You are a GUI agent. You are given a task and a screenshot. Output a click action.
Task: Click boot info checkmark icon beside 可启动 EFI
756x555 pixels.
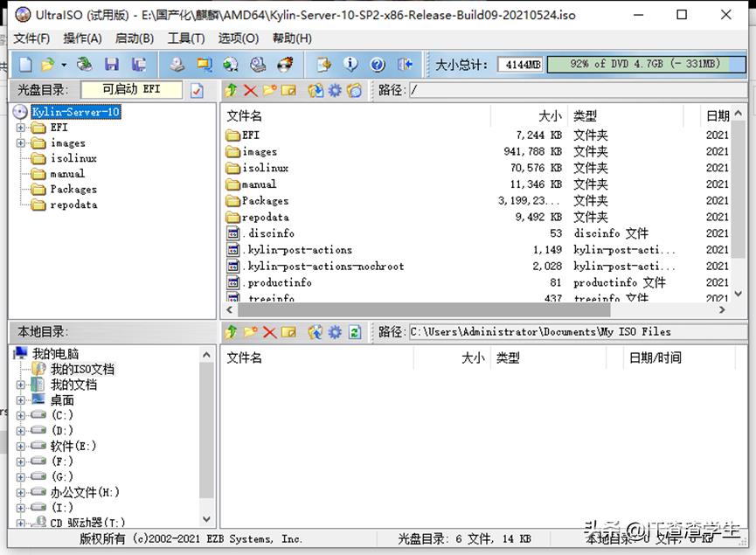pyautogui.click(x=198, y=90)
